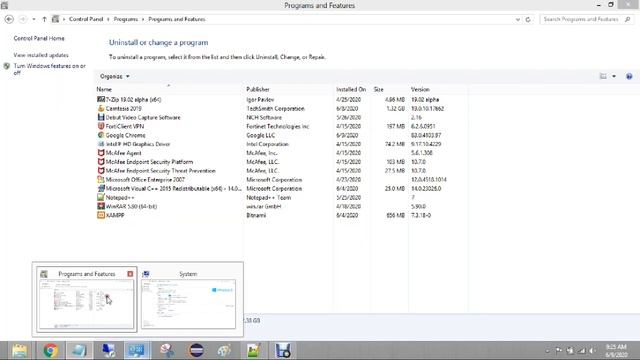This screenshot has width=640, height=360.
Task: Expand the address bar history dropdown
Action: point(518,19)
